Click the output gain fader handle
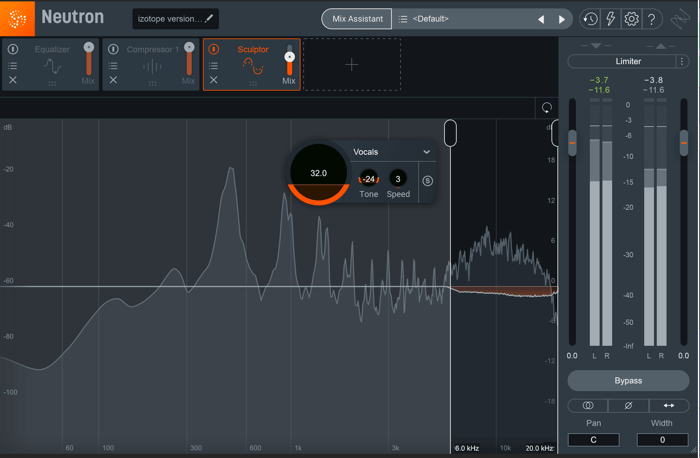The image size is (700, 458). (x=684, y=143)
